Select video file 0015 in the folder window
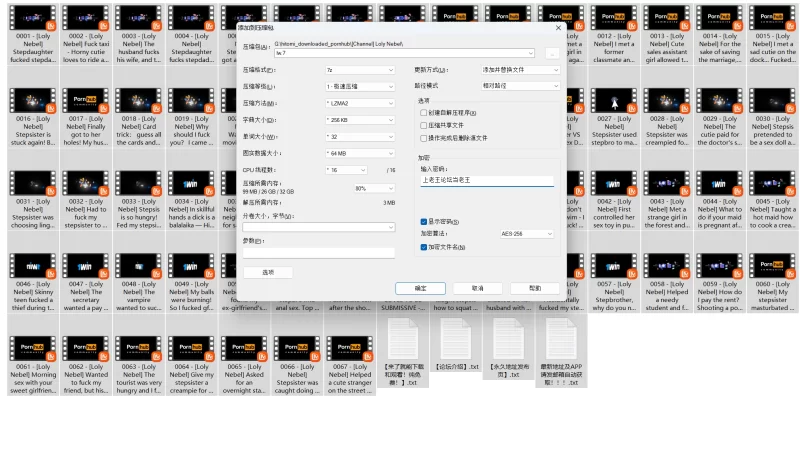Viewport: 800px width, 469px height. (x=772, y=34)
